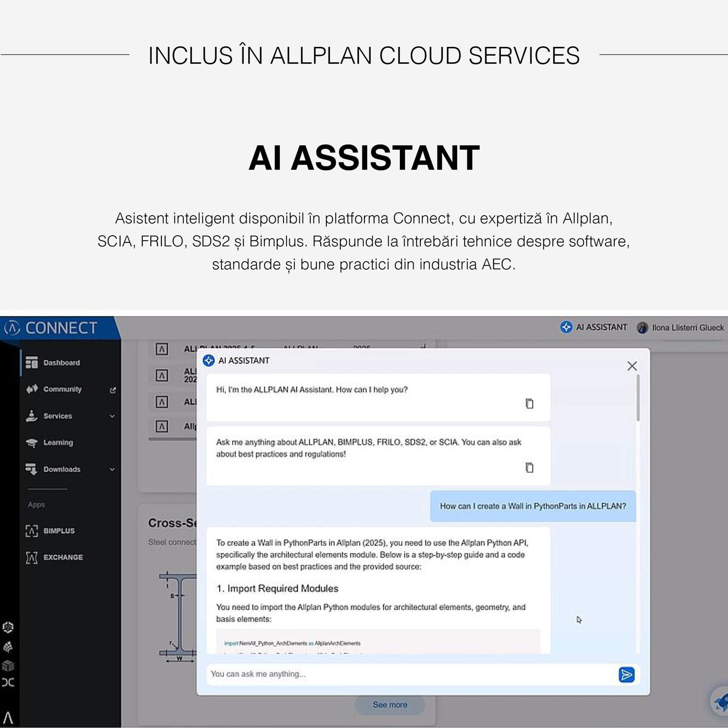Copy the greeting message
This screenshot has height=728, width=728.
coord(529,404)
